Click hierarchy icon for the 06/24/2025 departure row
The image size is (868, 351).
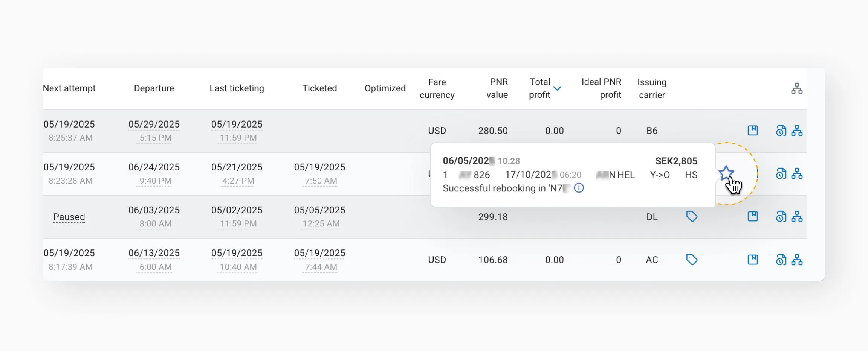click(797, 174)
